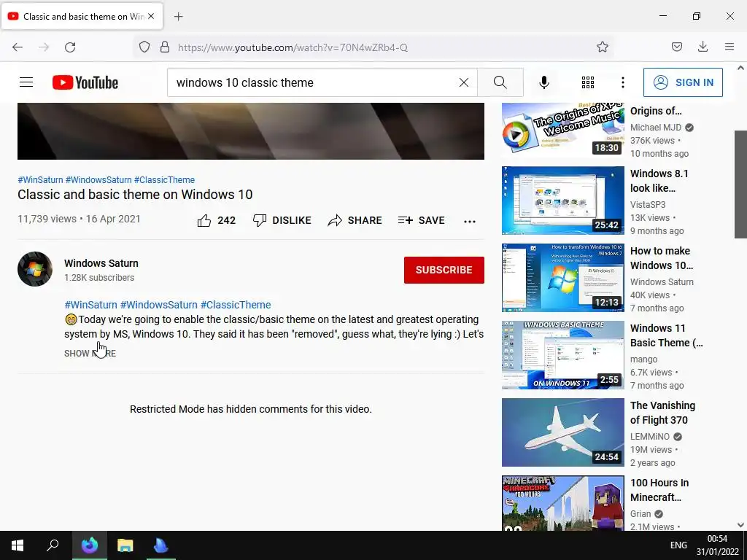Screen dimensions: 747x560
Task: Play Origins of XP Welcome Music video
Action: point(562,128)
